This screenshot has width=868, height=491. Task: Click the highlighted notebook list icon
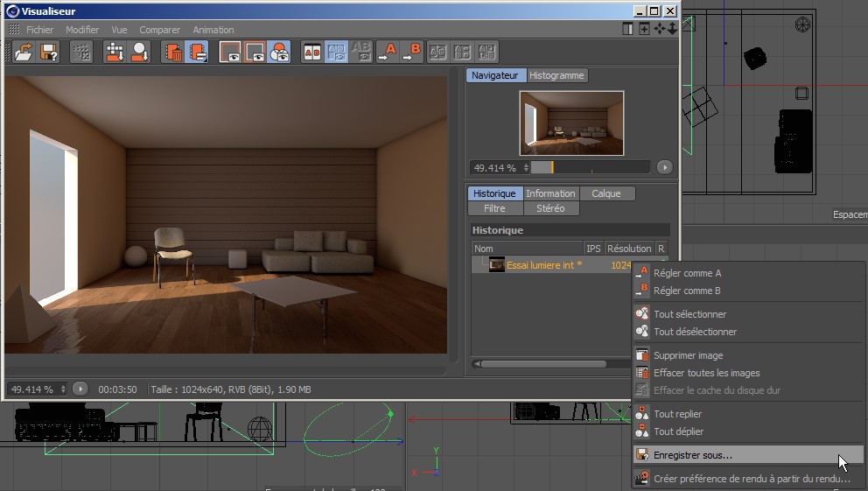pos(197,52)
